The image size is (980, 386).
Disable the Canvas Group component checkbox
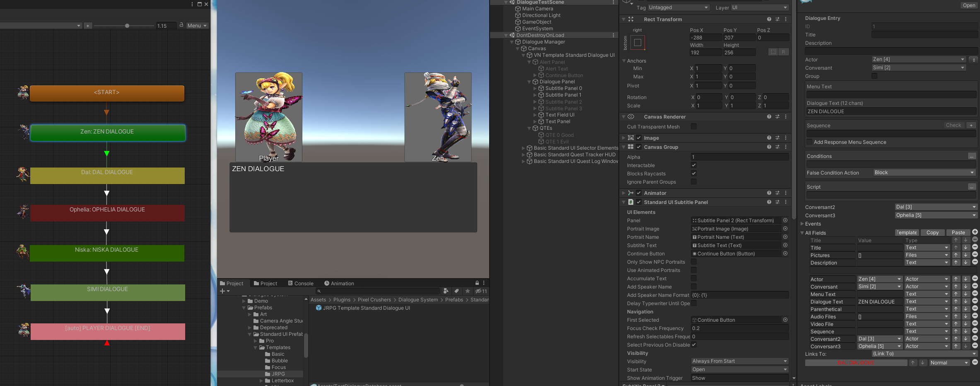tap(639, 147)
